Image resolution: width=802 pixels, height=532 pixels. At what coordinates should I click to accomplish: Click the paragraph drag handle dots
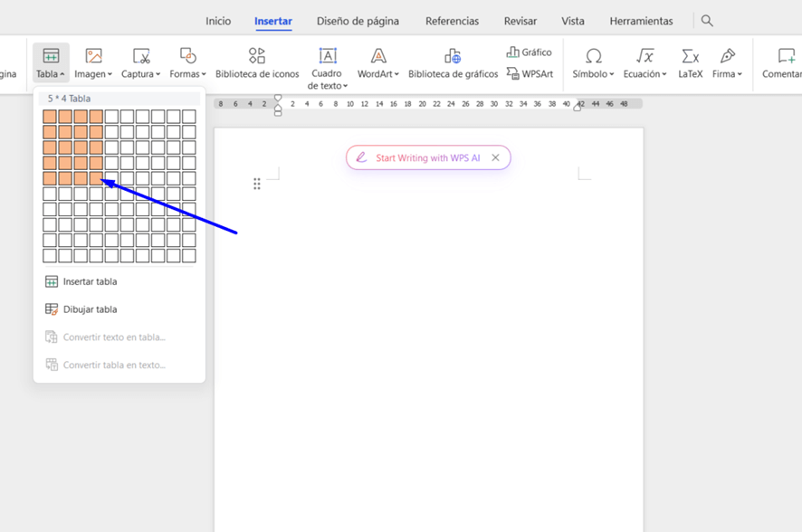tap(257, 184)
